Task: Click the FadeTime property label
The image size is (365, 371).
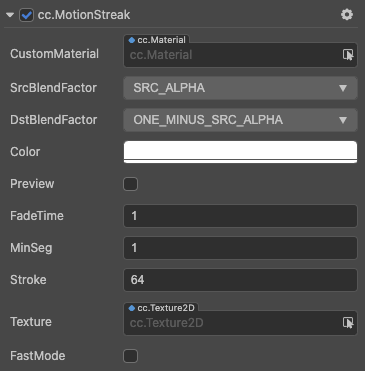Action: (37, 216)
